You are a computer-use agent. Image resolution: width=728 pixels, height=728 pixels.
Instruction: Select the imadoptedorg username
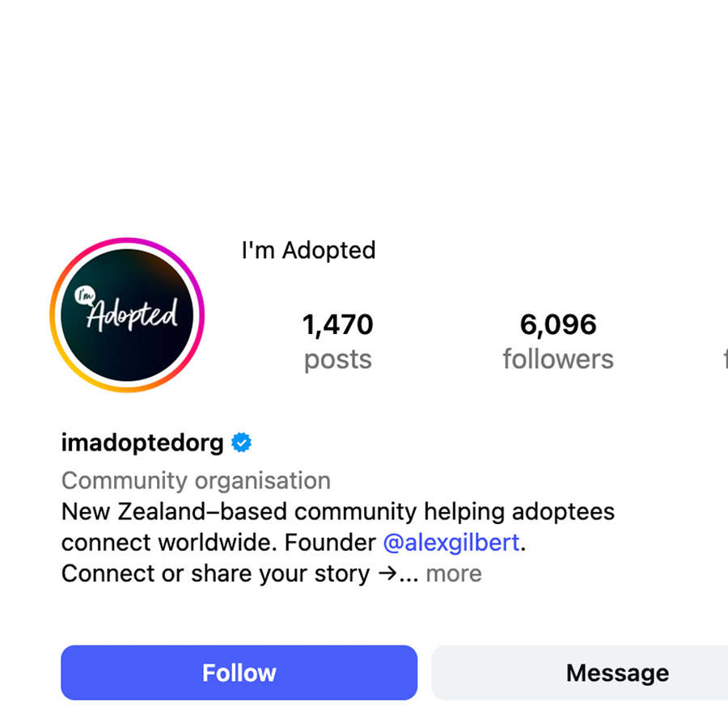142,442
